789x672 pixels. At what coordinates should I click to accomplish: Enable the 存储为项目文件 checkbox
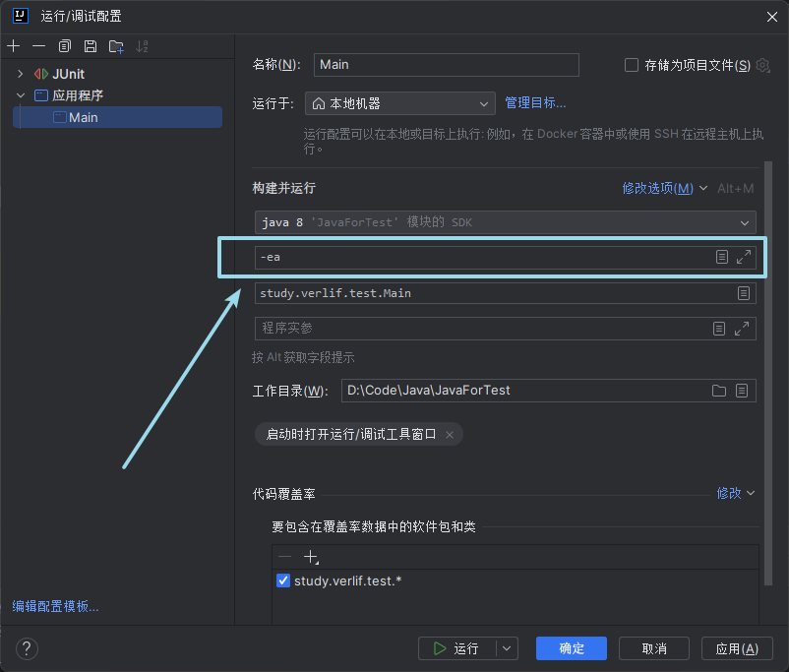(x=632, y=65)
